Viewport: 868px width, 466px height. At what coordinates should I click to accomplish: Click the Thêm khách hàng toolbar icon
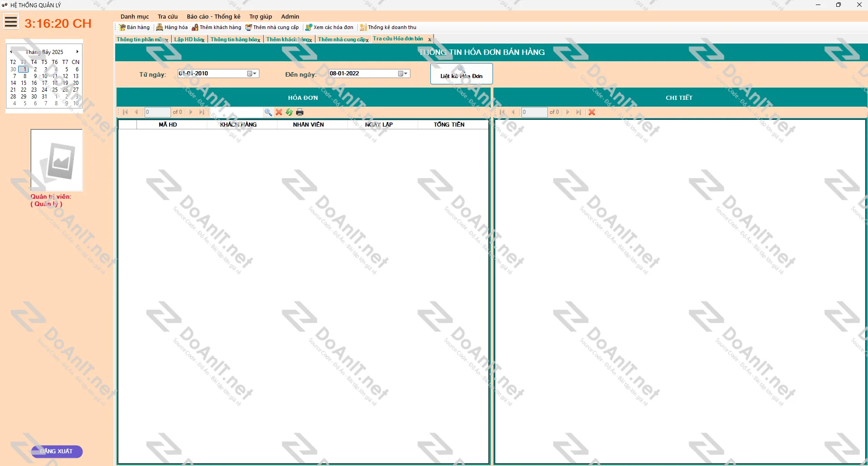coord(195,27)
